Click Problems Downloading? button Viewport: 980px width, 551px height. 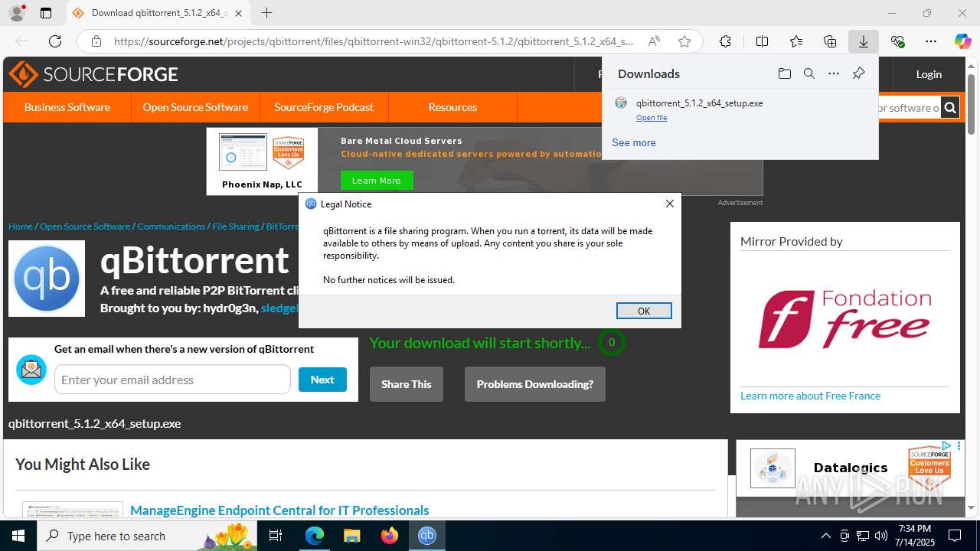(535, 384)
